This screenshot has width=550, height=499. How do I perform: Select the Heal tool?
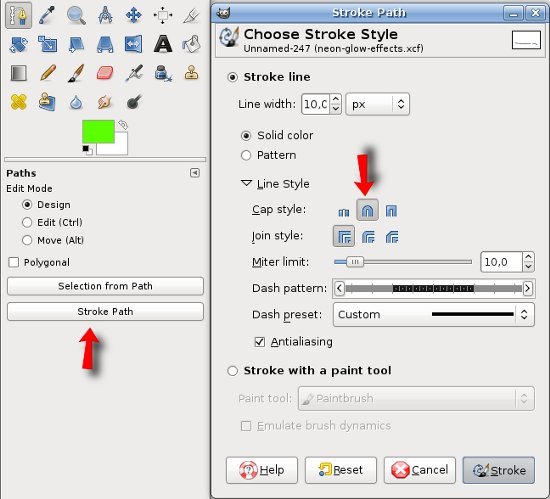(18, 102)
